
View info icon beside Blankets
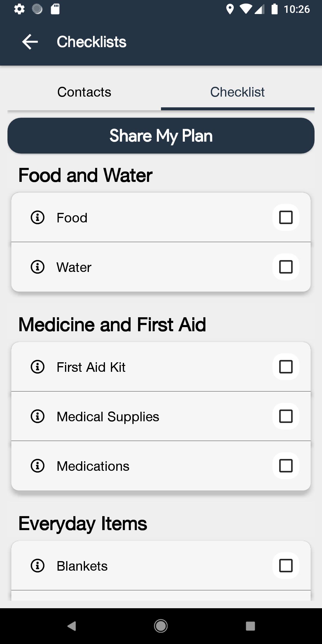click(38, 566)
